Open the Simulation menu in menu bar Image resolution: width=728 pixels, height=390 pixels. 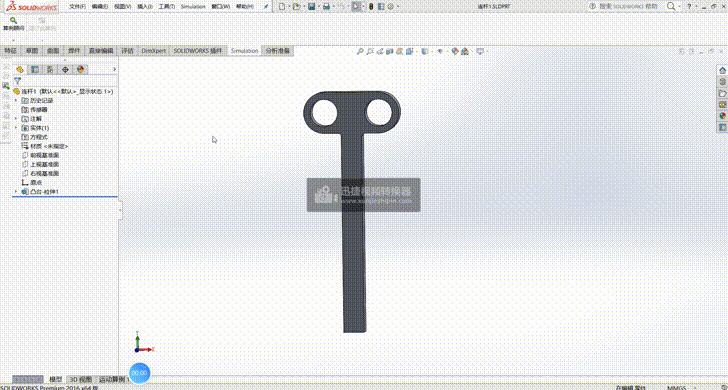(x=193, y=7)
